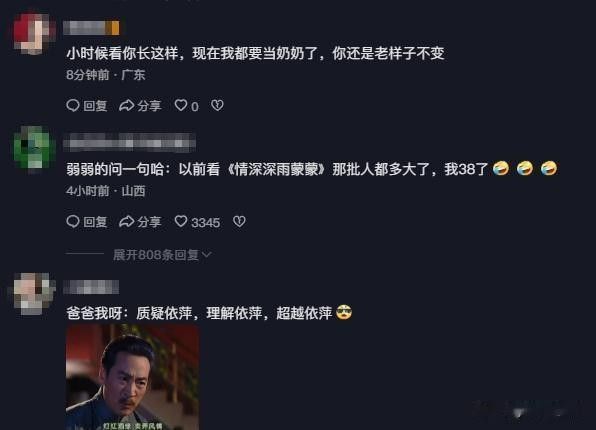Dislike the first comment using broken heart
Image resolution: width=596 pixels, height=430 pixels.
tap(217, 105)
